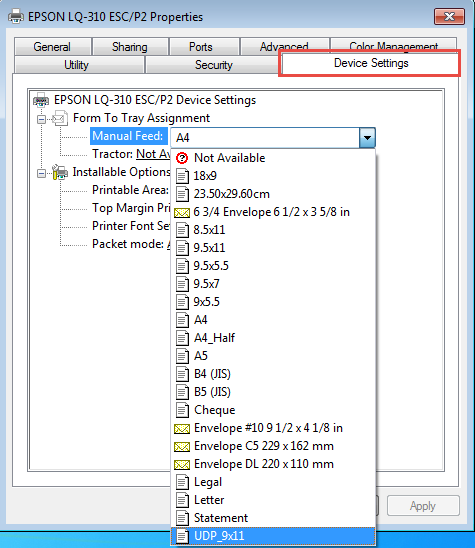Choose A4_Half paper size
Image resolution: width=475 pixels, height=548 pixels.
(x=273, y=338)
